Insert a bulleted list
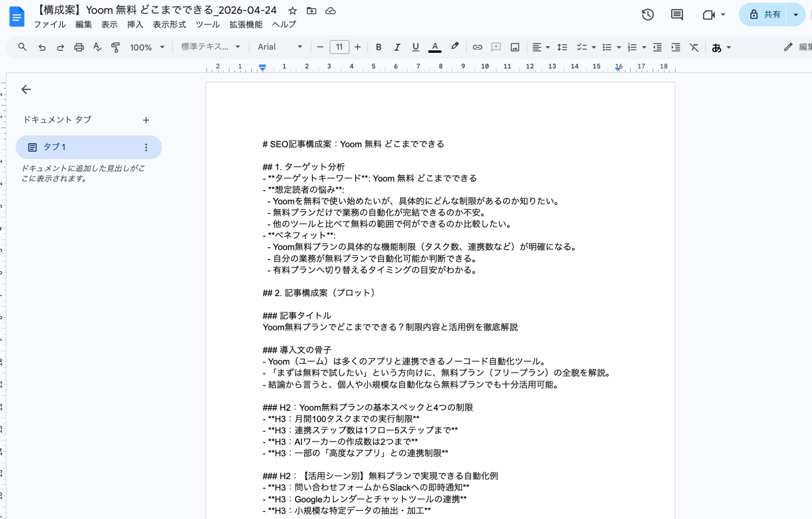The image size is (812, 519). coord(607,47)
